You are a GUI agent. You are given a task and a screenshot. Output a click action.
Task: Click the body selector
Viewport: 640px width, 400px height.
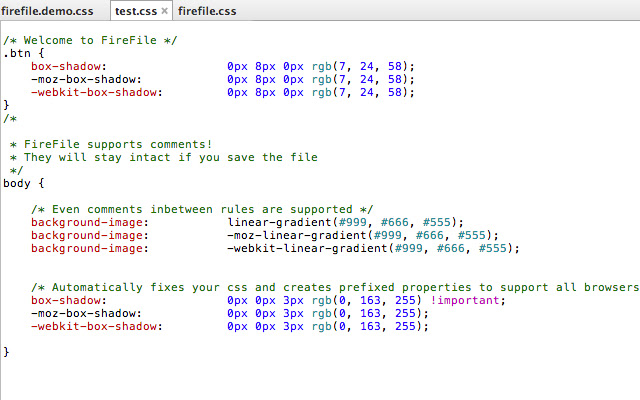click(x=17, y=184)
